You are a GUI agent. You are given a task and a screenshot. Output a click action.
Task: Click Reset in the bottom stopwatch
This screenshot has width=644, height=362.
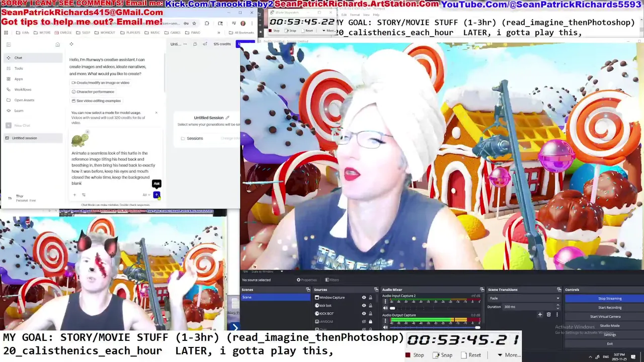coord(470,355)
